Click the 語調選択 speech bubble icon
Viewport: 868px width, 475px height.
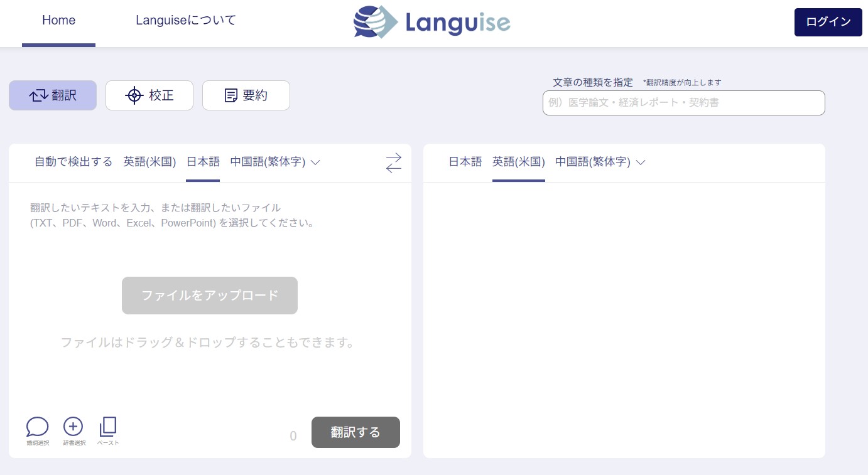37,427
